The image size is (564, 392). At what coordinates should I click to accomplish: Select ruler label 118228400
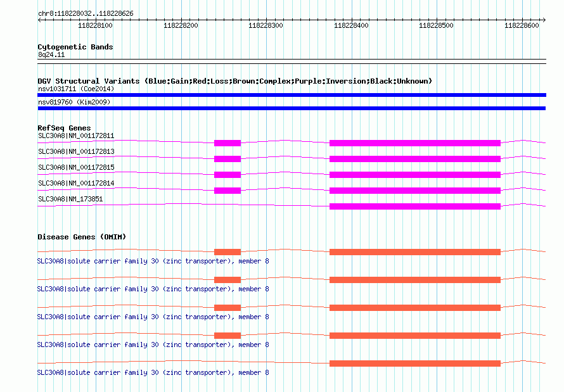pyautogui.click(x=351, y=25)
